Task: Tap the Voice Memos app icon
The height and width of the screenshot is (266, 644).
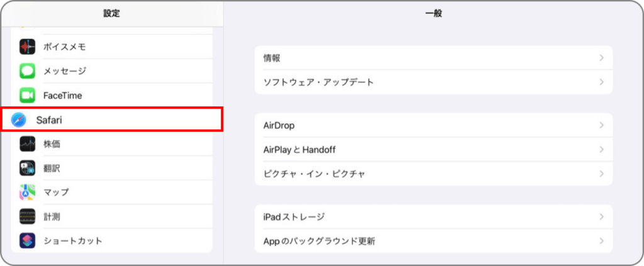Action: (x=27, y=47)
